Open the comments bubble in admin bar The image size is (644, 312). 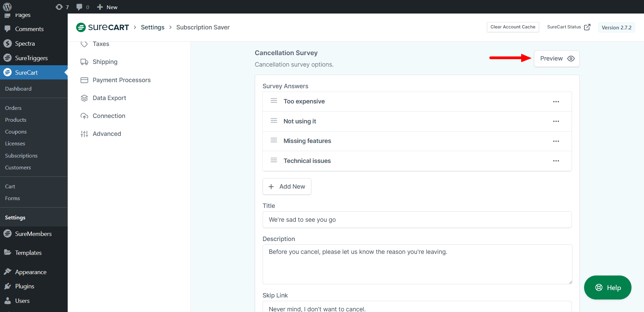pos(80,7)
